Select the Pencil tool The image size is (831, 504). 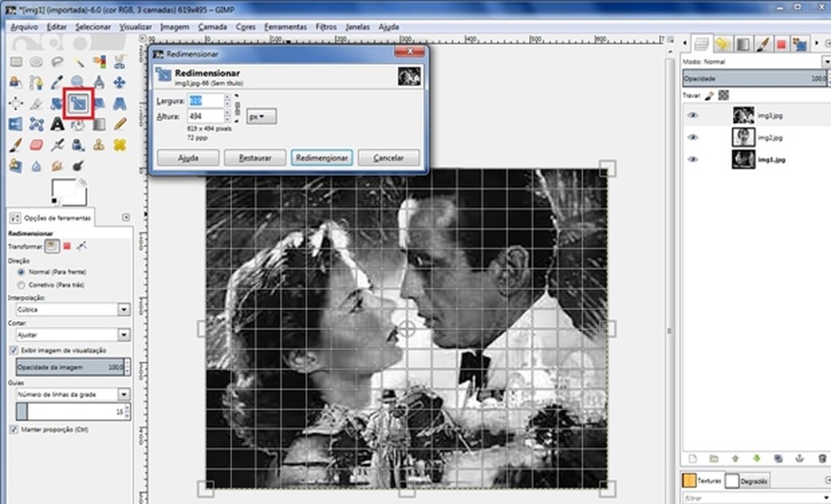click(120, 124)
